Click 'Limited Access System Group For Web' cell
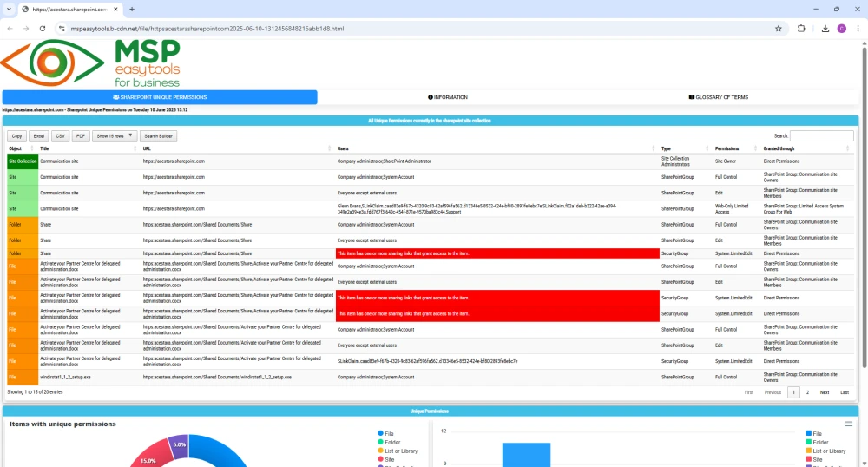 pyautogui.click(x=807, y=208)
